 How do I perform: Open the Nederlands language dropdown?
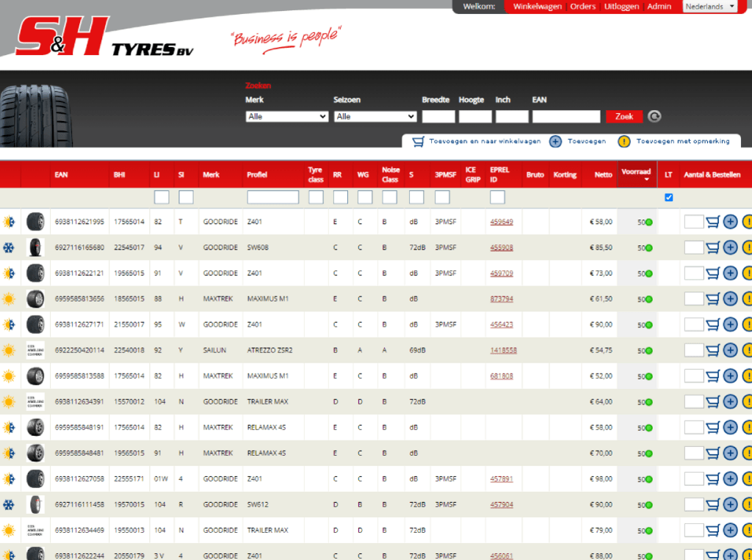(x=710, y=6)
